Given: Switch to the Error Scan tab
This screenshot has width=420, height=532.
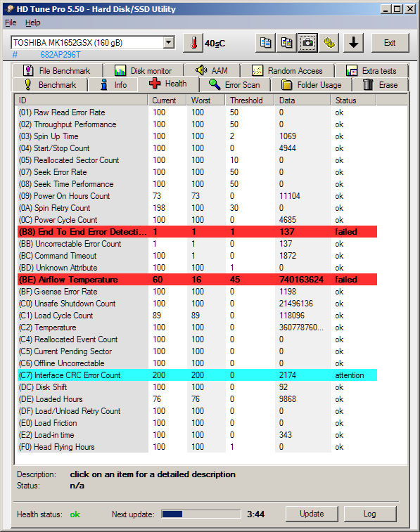Looking at the screenshot, I should (234, 85).
